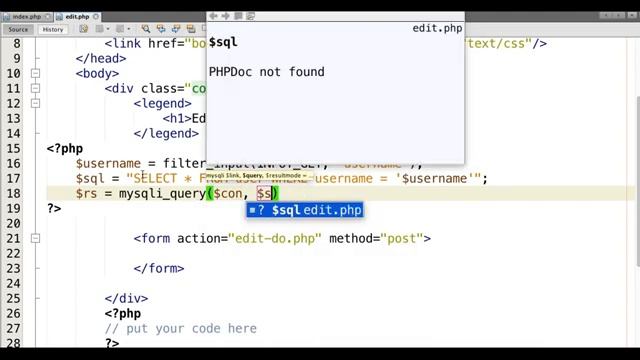
Task: Click "post" method value on line 21
Action: tap(402, 238)
